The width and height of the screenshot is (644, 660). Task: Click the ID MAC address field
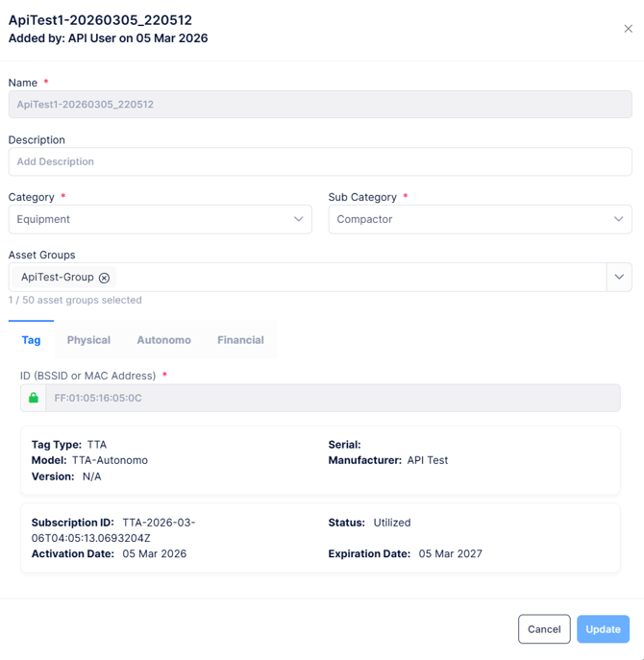(332, 398)
